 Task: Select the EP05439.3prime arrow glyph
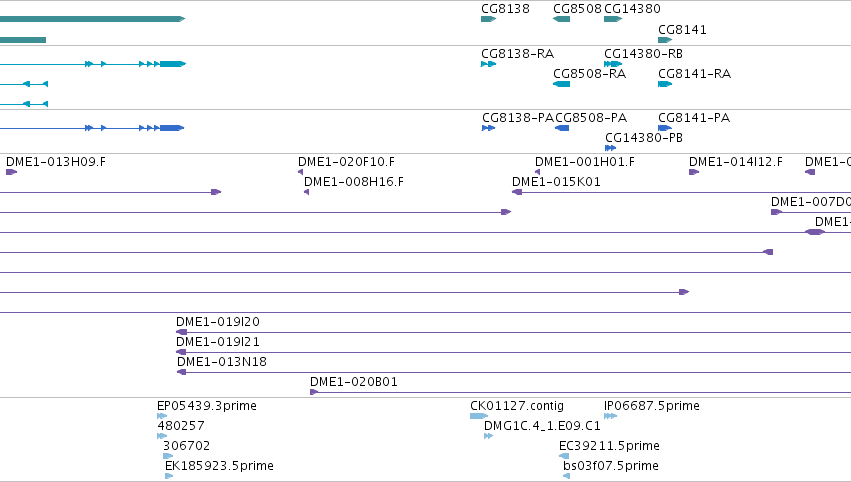162,416
